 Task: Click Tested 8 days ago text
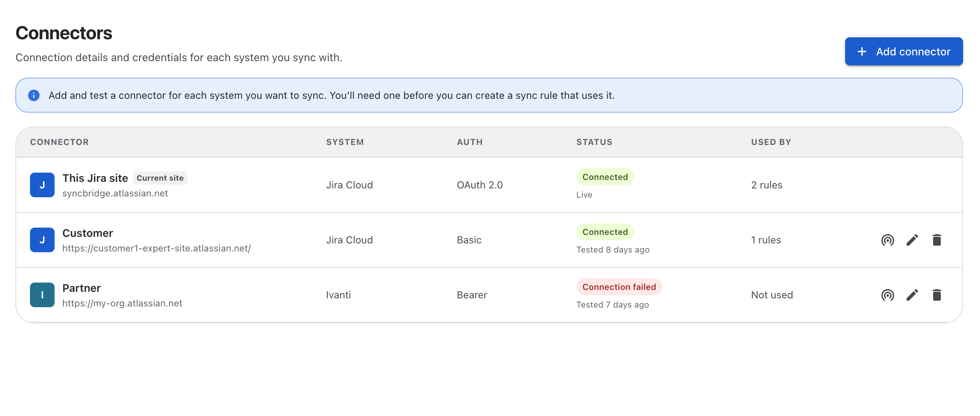coord(613,250)
